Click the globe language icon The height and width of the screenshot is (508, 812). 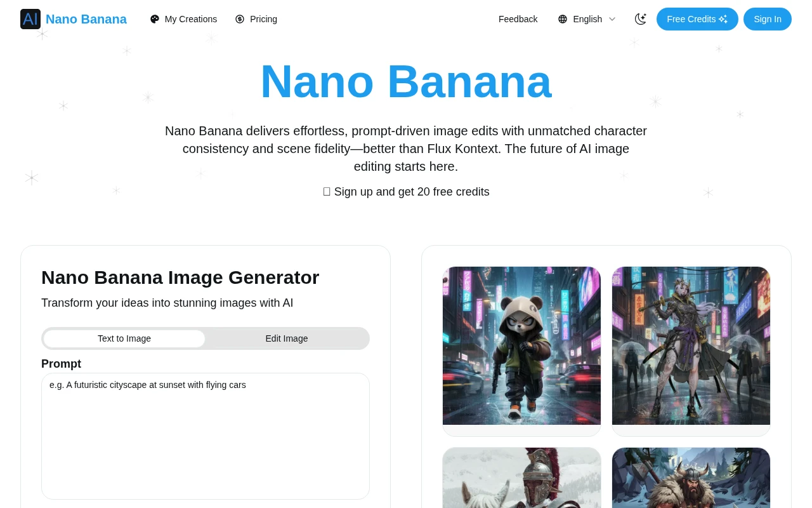point(563,19)
